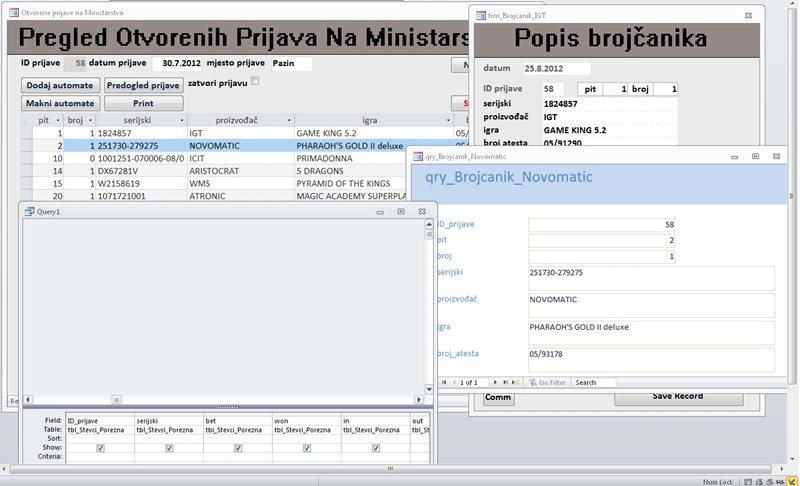Screen dimensions: 800x486
Task: Switch to SQL View in status bar
Action: click(x=780, y=482)
